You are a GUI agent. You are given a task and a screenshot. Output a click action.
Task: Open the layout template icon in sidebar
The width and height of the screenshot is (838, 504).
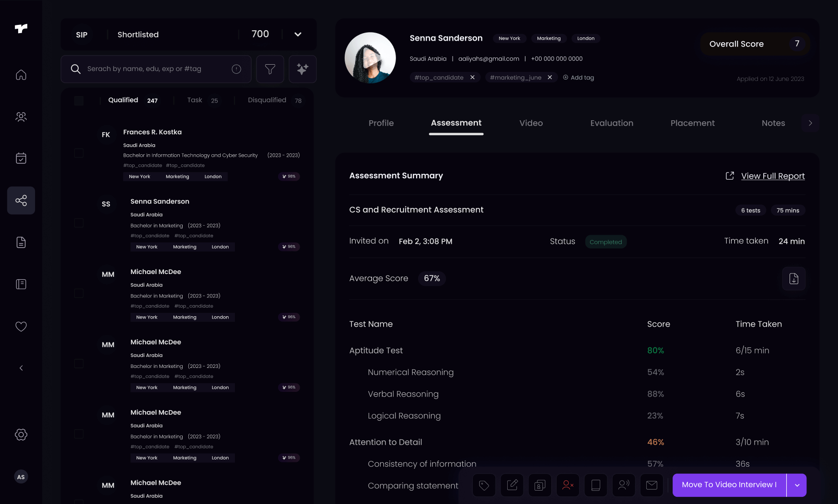(21, 284)
